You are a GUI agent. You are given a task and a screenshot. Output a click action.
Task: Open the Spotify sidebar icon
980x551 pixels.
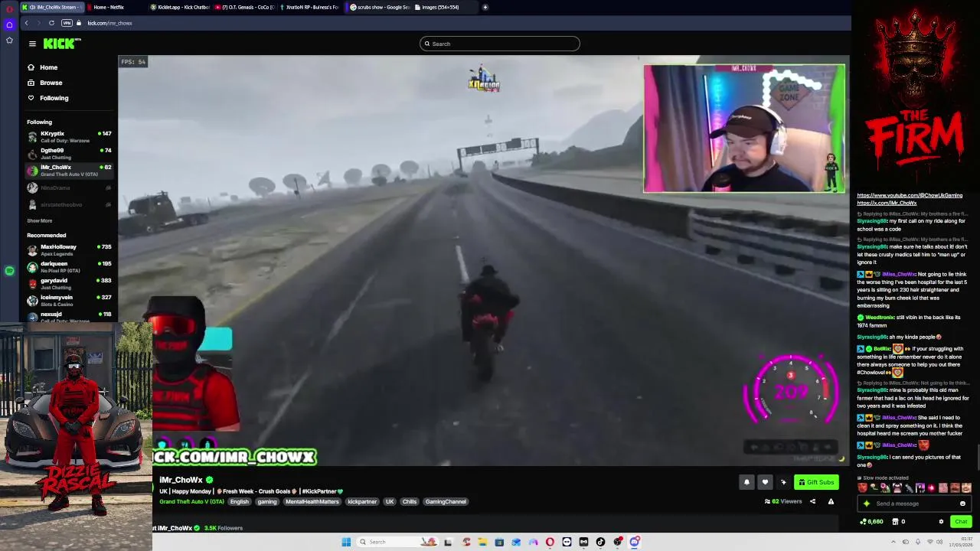pyautogui.click(x=9, y=271)
